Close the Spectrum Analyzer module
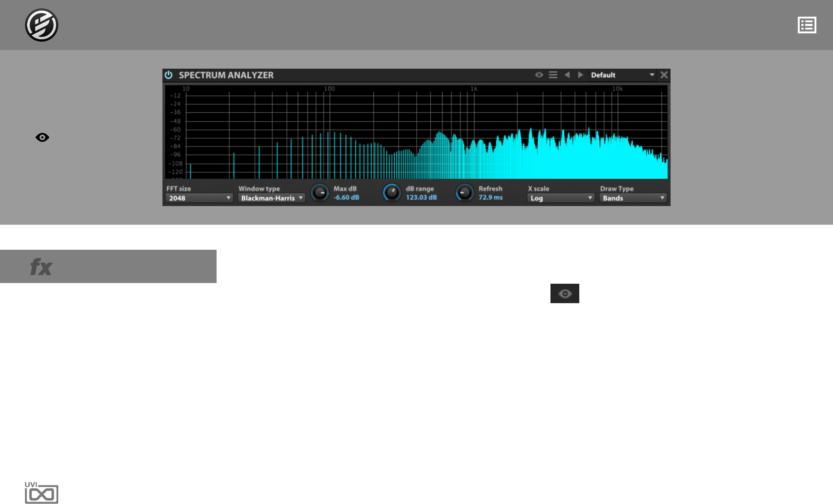This screenshot has height=504, width=833. tap(664, 75)
